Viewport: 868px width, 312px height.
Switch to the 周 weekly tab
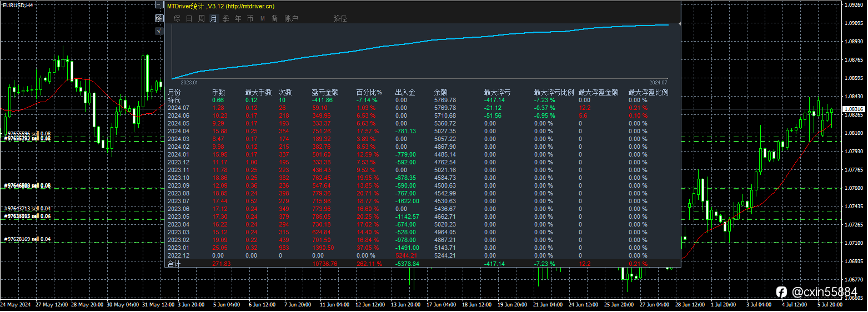(x=202, y=18)
